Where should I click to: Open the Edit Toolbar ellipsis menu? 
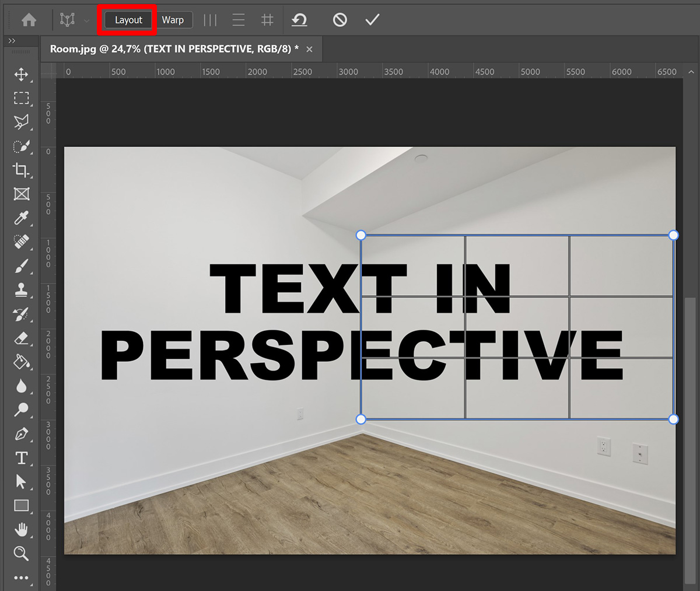(21, 578)
